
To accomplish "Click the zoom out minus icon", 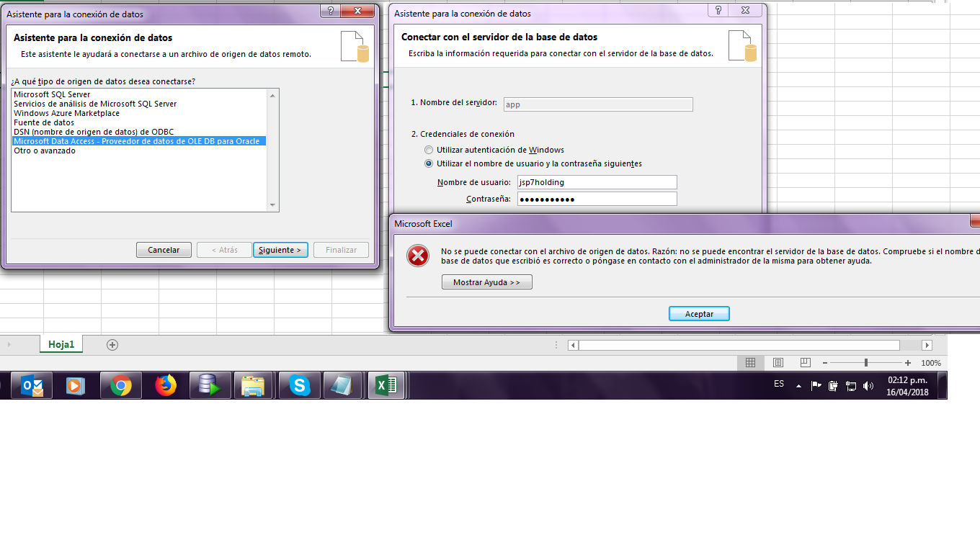I will point(825,363).
